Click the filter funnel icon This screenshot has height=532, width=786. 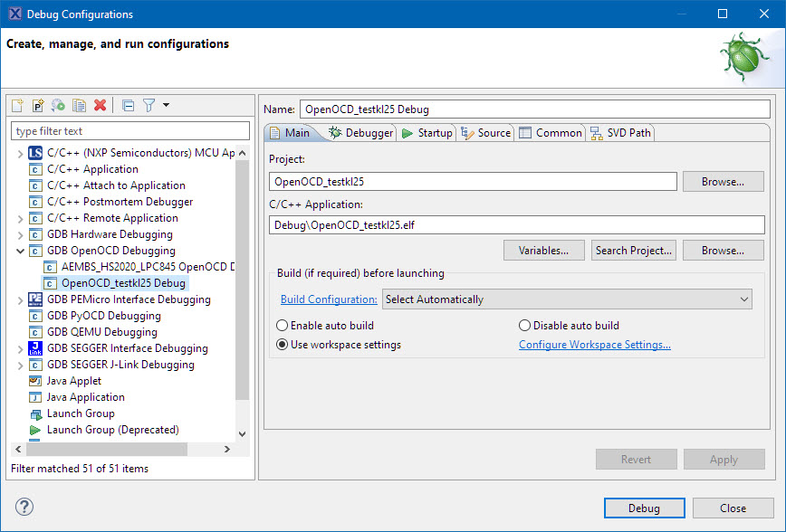(x=149, y=106)
